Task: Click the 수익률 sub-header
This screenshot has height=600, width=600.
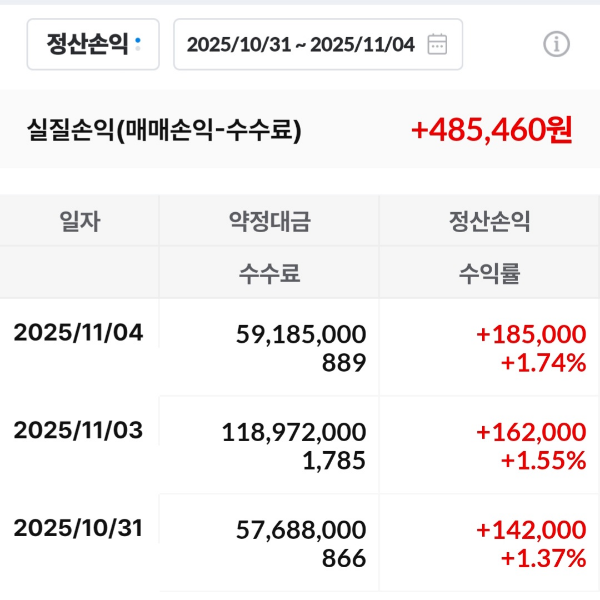Action: coord(490,273)
